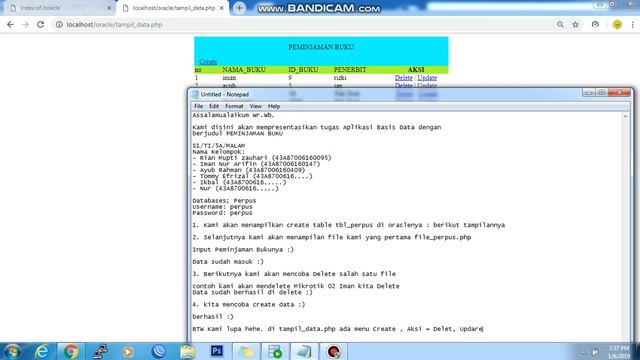Click the 'Assalamualaikum Wr.Wb.' line in Notepad
640x360 pixels.
233,115
